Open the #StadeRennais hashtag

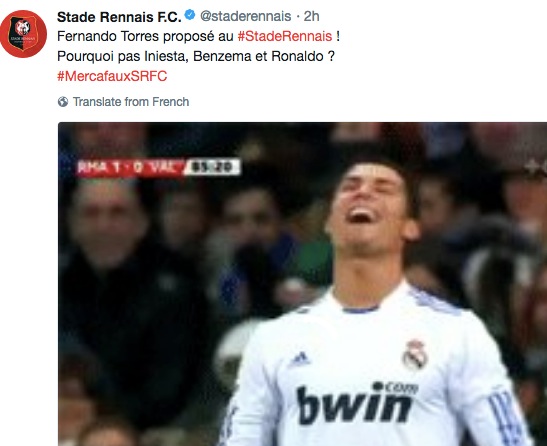pyautogui.click(x=285, y=36)
